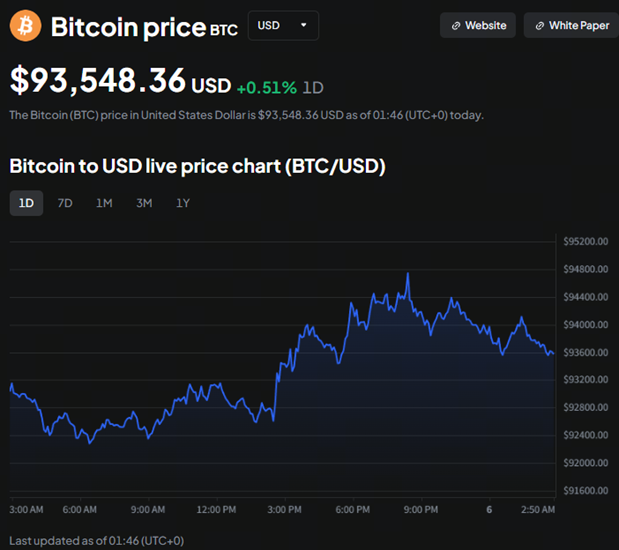The height and width of the screenshot is (550, 619).
Task: Switch to the 7D chart range
Action: (x=65, y=203)
